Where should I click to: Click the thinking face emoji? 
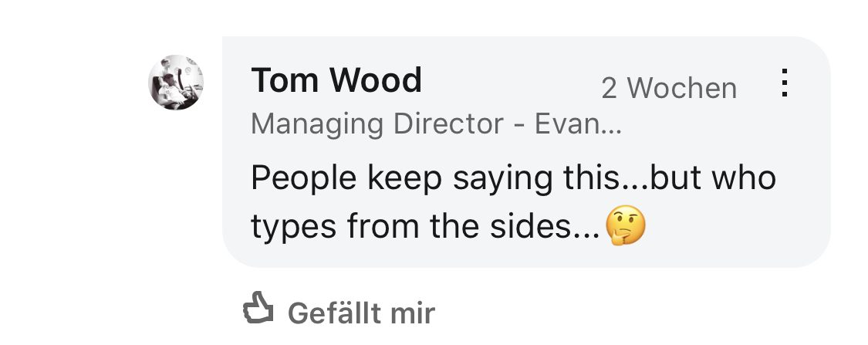pyautogui.click(x=625, y=227)
